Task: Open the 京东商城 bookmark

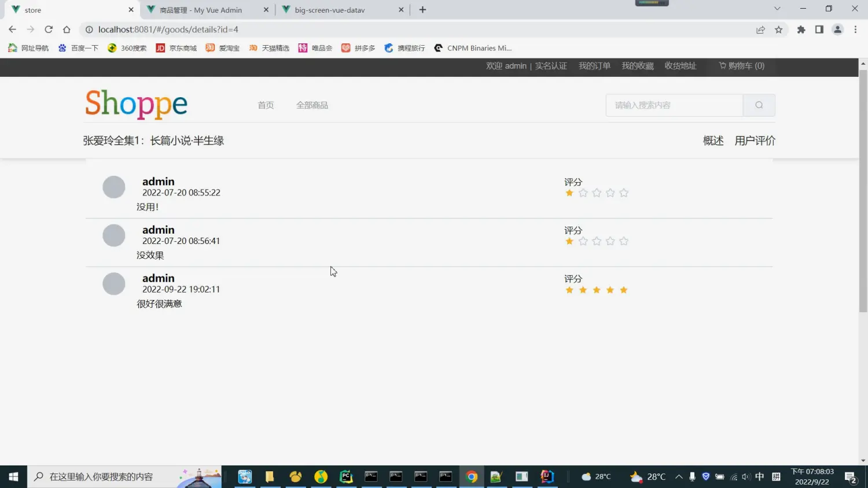Action: click(x=176, y=48)
